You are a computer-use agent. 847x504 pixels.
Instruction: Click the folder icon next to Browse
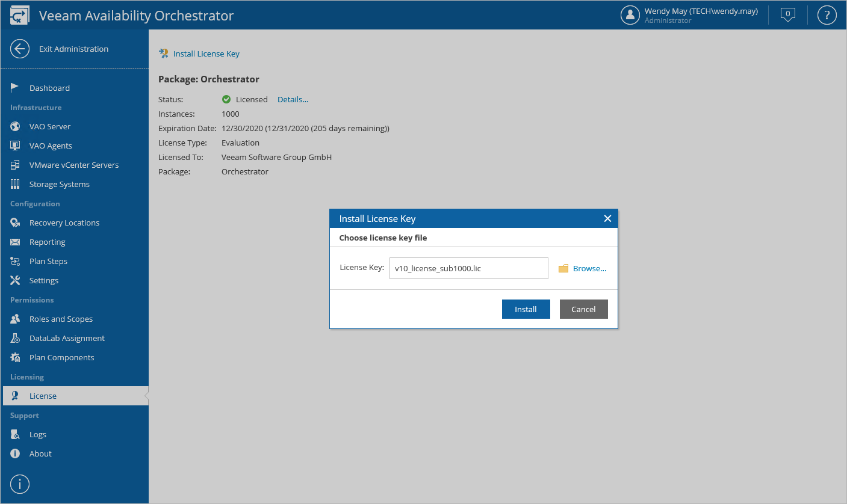point(563,269)
